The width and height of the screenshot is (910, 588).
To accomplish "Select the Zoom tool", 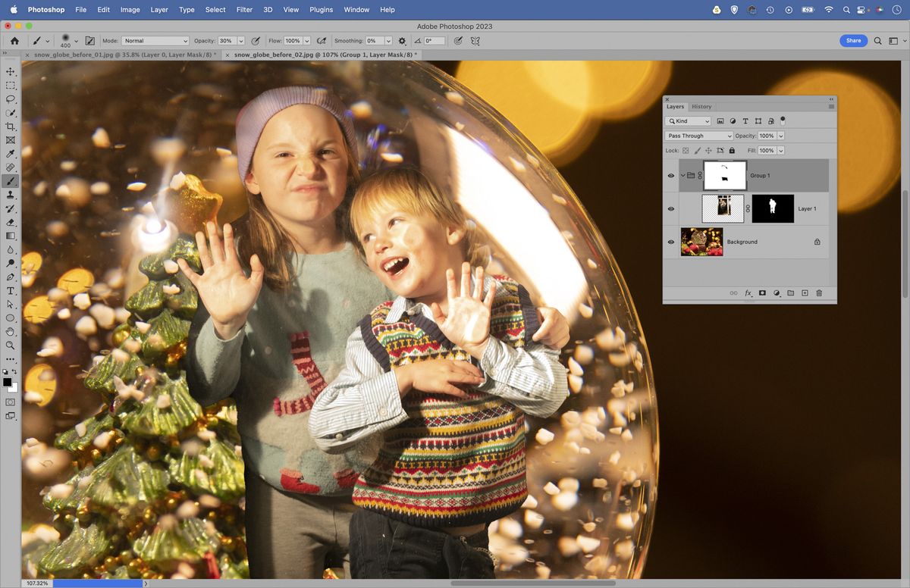I will point(11,346).
